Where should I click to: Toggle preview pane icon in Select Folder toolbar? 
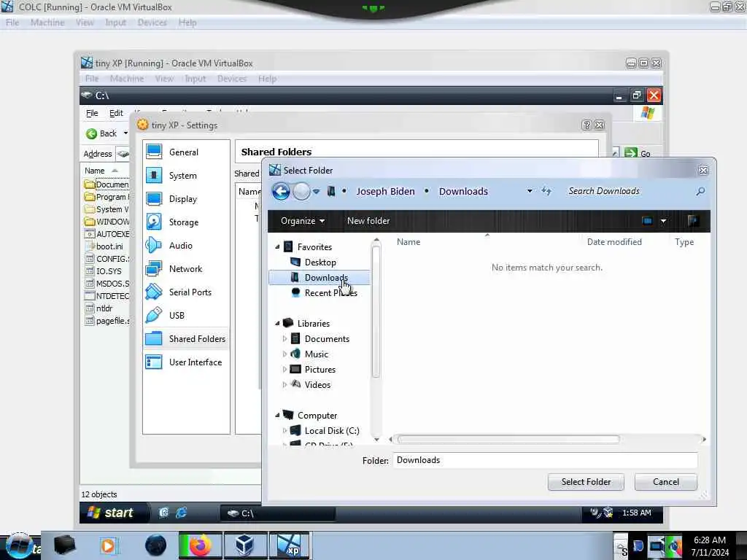pos(693,221)
